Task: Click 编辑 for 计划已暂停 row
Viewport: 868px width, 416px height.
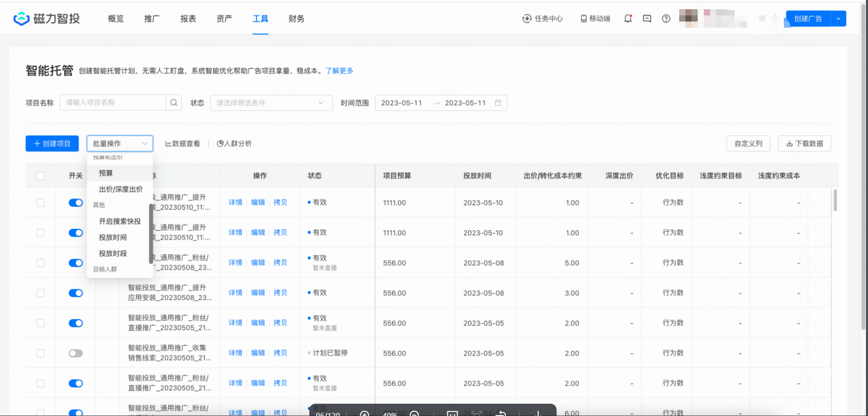Action: click(258, 353)
